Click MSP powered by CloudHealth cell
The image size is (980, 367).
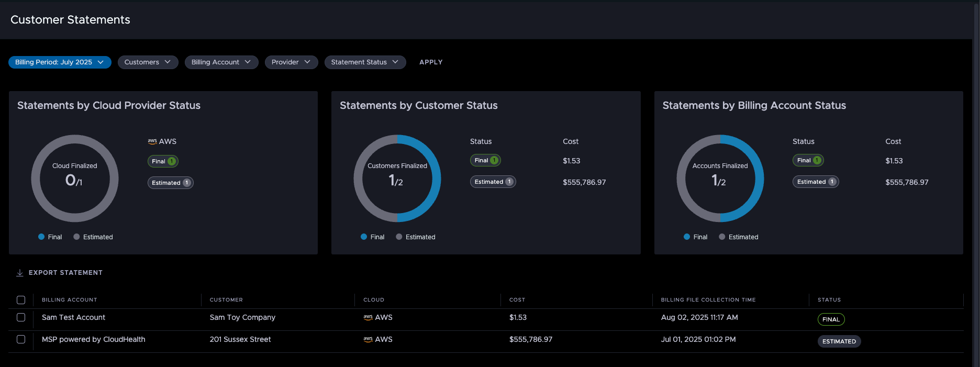(x=94, y=339)
